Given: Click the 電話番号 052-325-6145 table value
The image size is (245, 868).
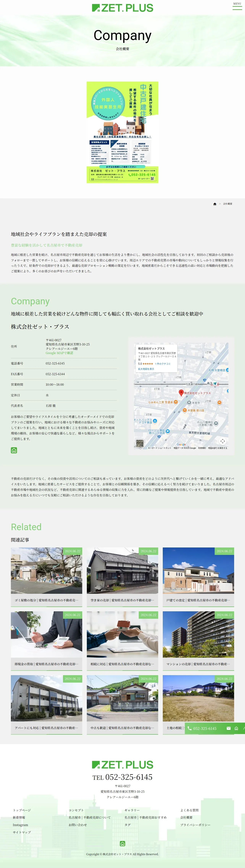Looking at the screenshot, I should click(55, 363).
